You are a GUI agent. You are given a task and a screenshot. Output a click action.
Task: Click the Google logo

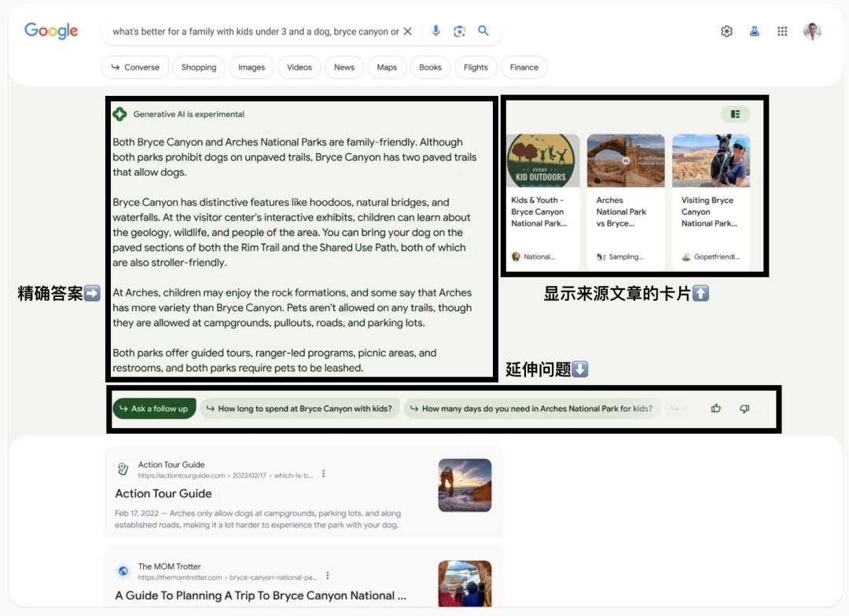(51, 31)
